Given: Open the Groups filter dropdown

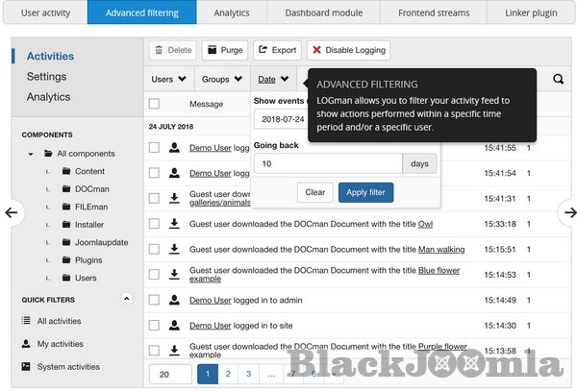Looking at the screenshot, I should (x=221, y=79).
